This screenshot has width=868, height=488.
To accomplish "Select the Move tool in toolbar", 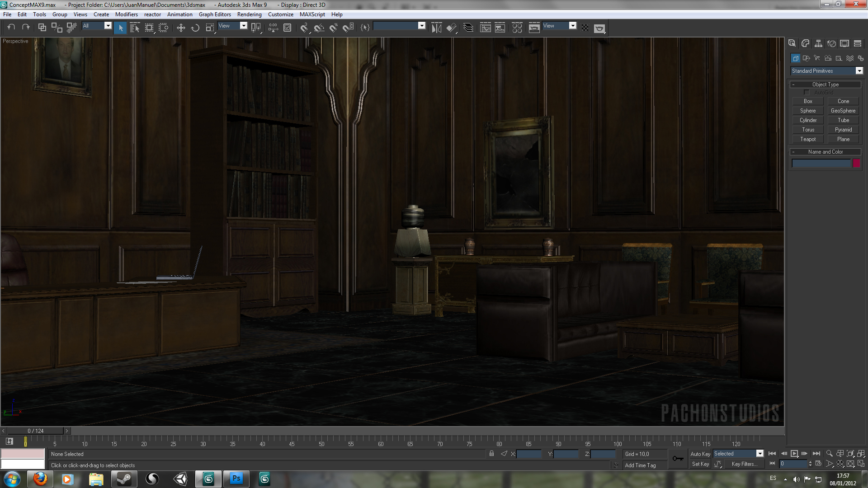I will point(181,28).
